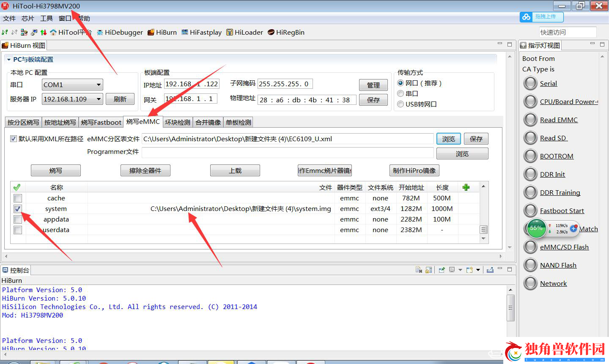Image resolution: width=609 pixels, height=364 pixels.
Task: Check the cache partition checkbox
Action: click(18, 198)
